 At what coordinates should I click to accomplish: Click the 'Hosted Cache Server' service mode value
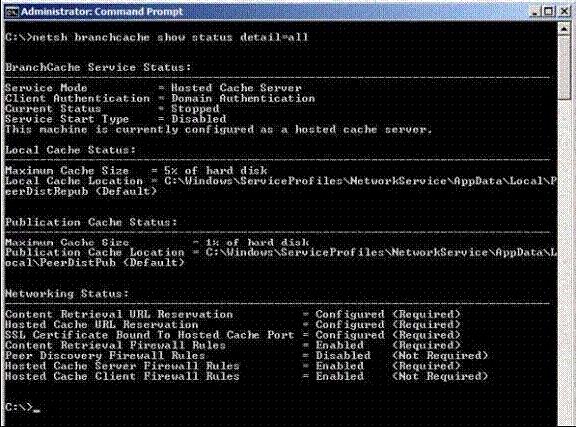tap(237, 88)
